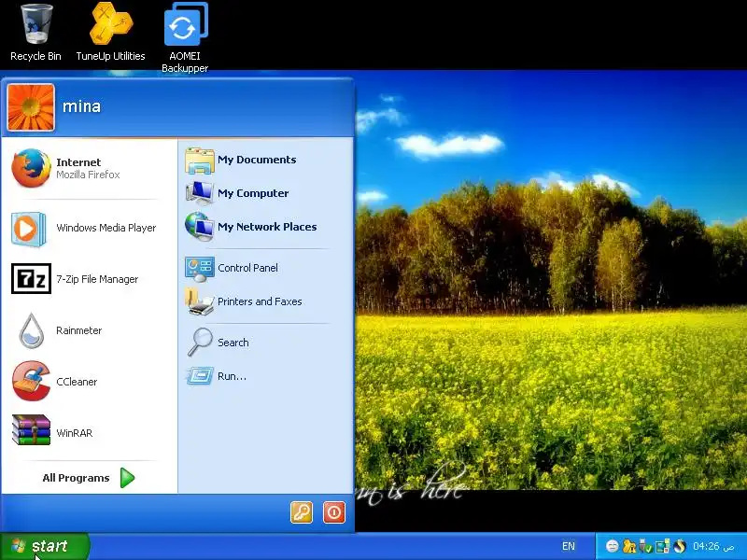Click the display settings tray icon
Screen dimensions: 747x560
[x=663, y=546]
